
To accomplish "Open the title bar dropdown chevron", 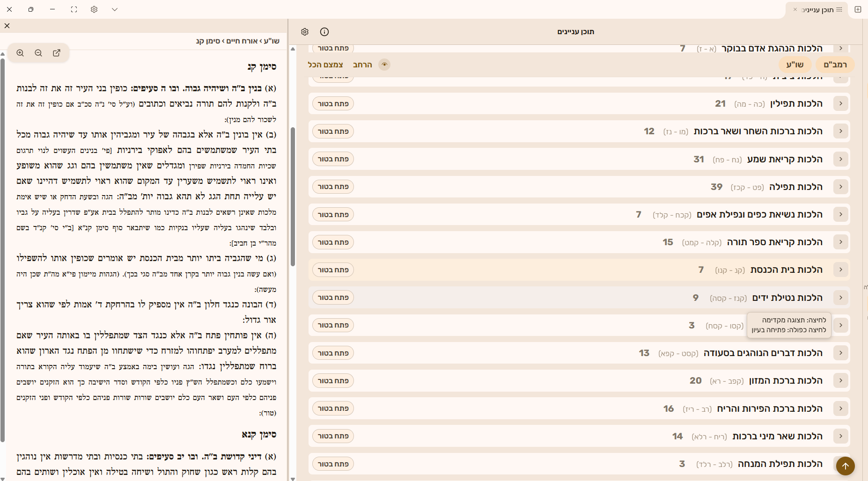I will coord(115,9).
